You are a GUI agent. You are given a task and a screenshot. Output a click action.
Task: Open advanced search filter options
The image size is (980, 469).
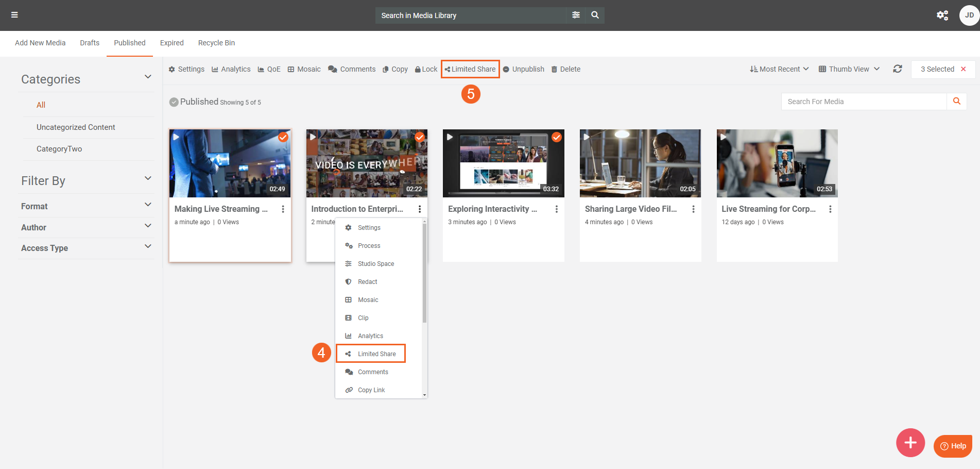click(x=576, y=15)
